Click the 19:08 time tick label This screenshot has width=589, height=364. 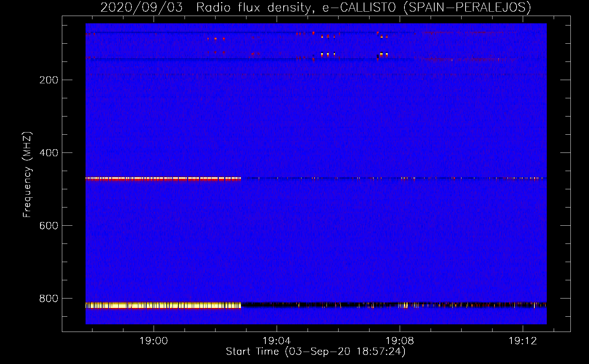tap(400, 341)
